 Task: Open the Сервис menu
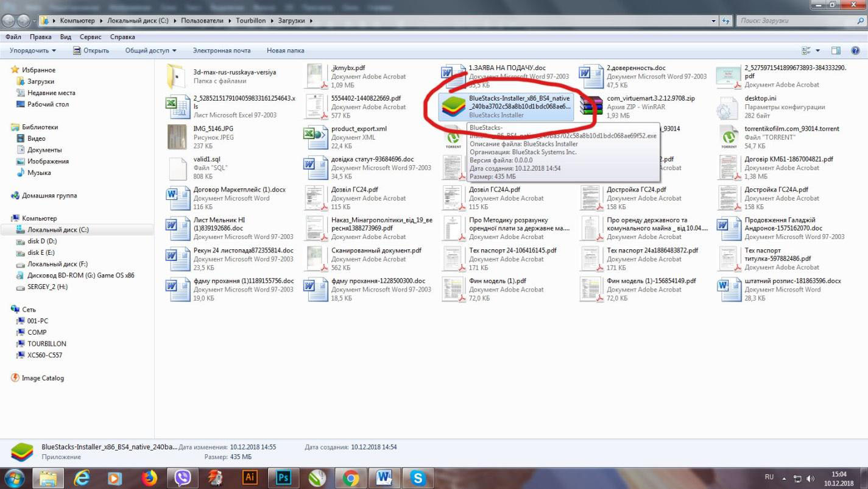[x=91, y=37]
